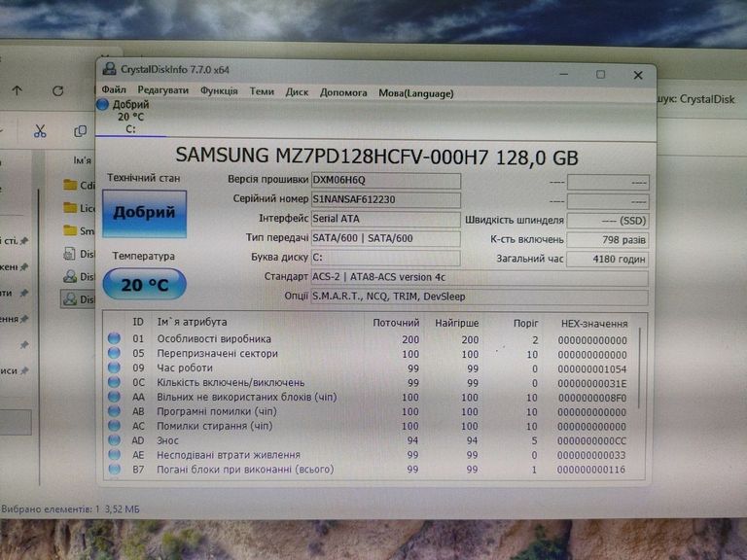Click the CrystalDiskInfo title bar app icon
Screen dimensions: 747x560
click(109, 69)
